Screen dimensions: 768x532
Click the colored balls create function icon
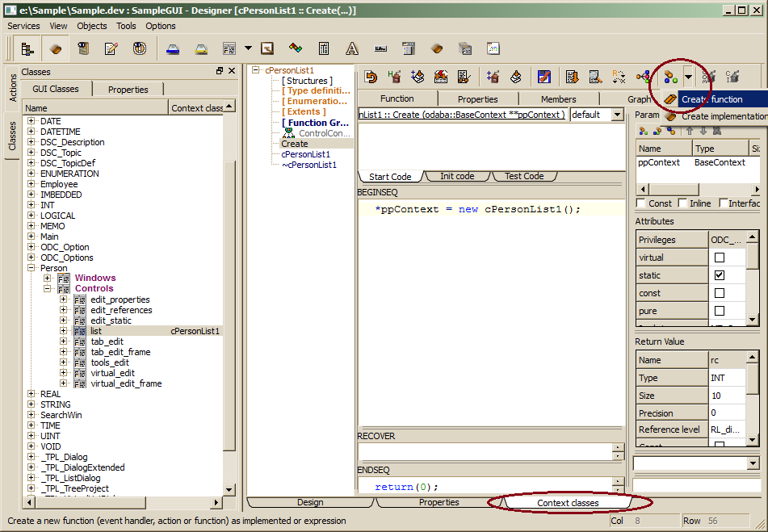point(669,77)
